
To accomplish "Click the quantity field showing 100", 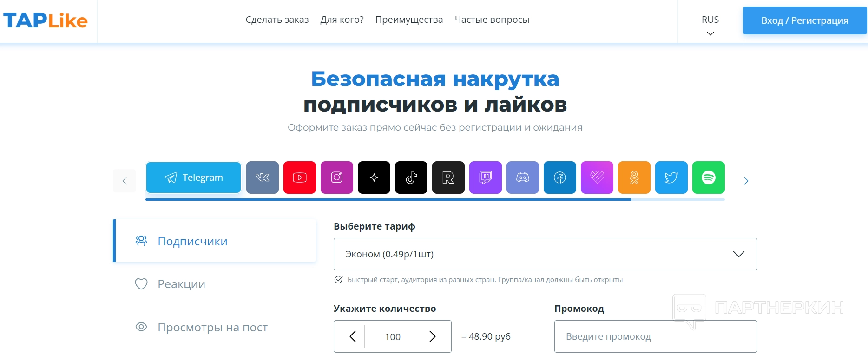I will (393, 336).
